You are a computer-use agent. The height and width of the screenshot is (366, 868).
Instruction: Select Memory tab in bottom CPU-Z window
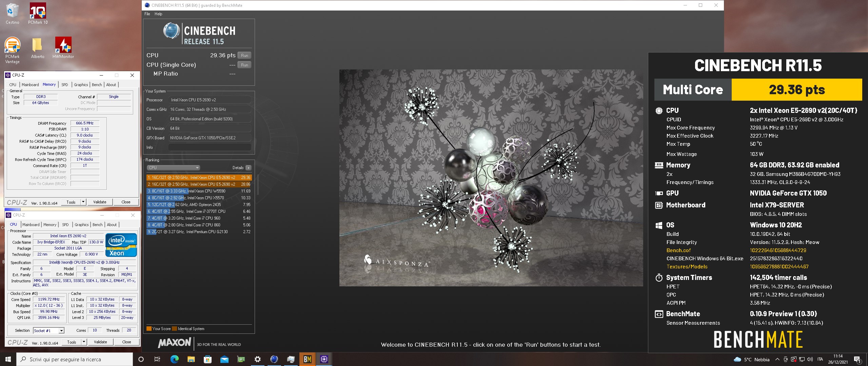(x=50, y=225)
